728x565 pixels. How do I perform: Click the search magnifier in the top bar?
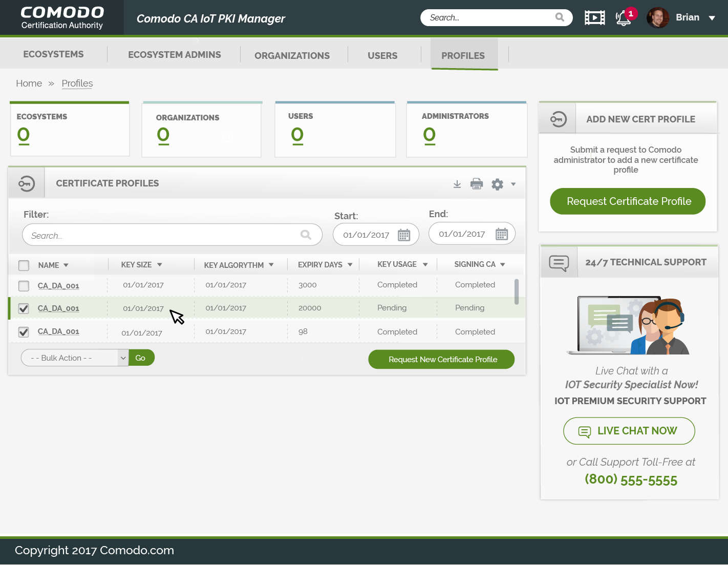point(560,17)
